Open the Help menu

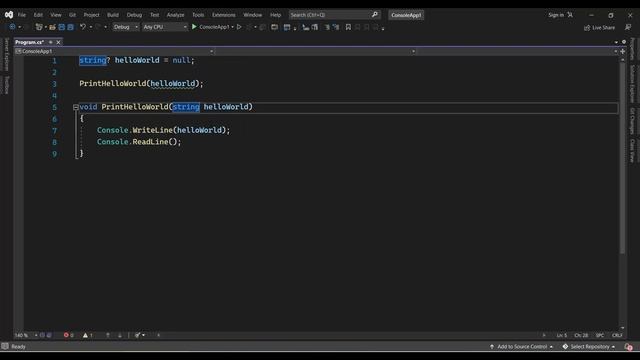pyautogui.click(x=276, y=15)
